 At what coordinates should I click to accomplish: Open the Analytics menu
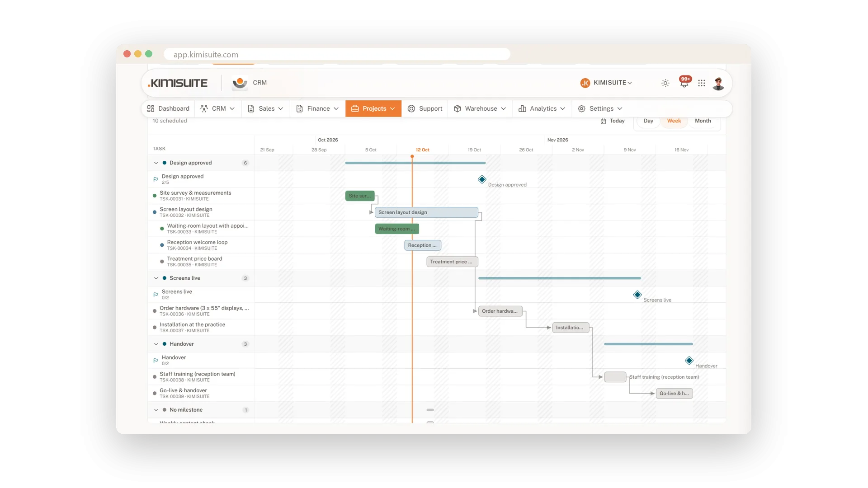(x=542, y=108)
